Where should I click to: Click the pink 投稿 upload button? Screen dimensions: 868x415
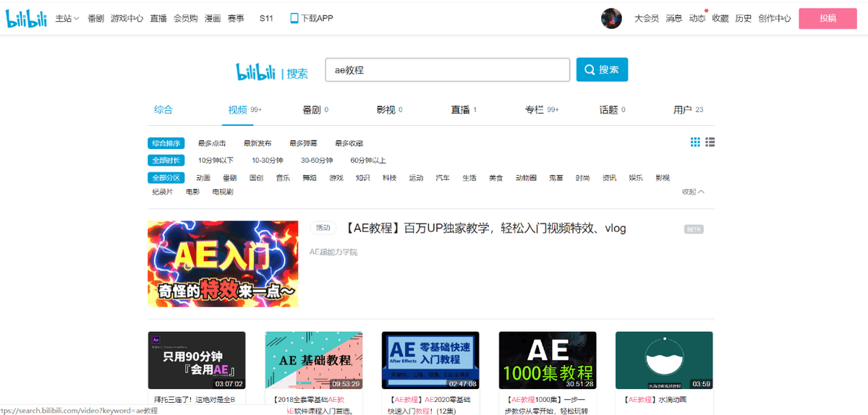click(827, 19)
